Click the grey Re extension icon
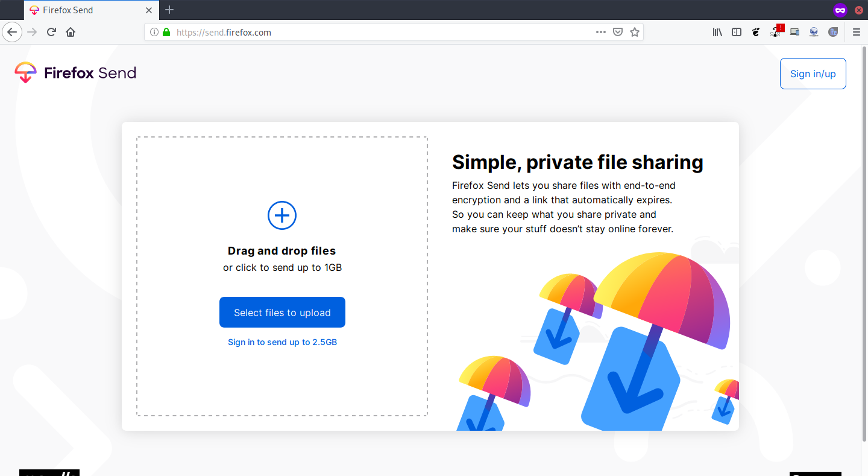This screenshot has height=476, width=868. pyautogui.click(x=833, y=32)
